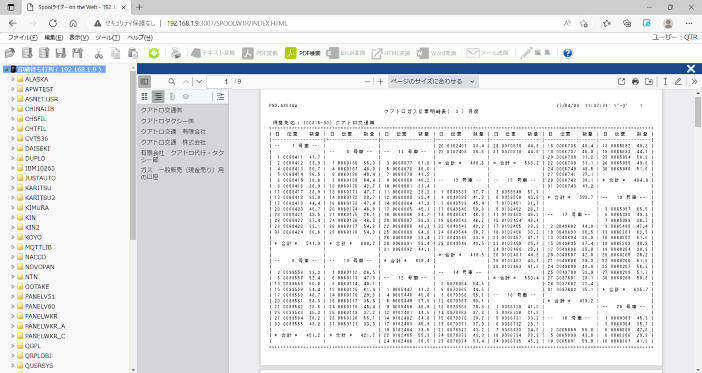
Task: Click the PDF viewer download/save icon
Action: (x=649, y=81)
